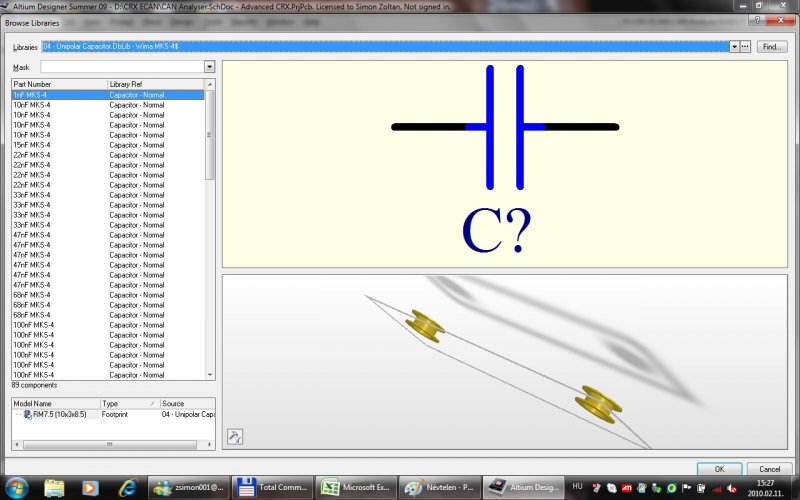Viewport: 800px width, 500px height.
Task: Click the green circle tray icon
Action: coord(671,488)
